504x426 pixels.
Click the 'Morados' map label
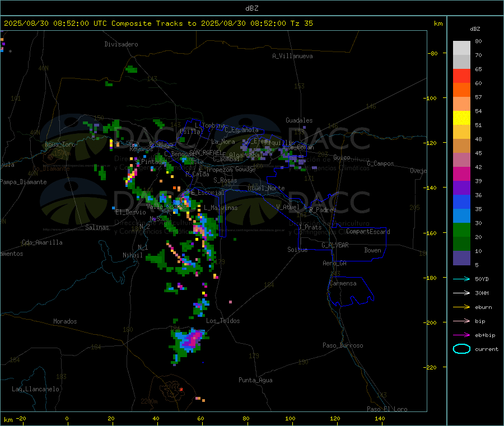(65, 321)
